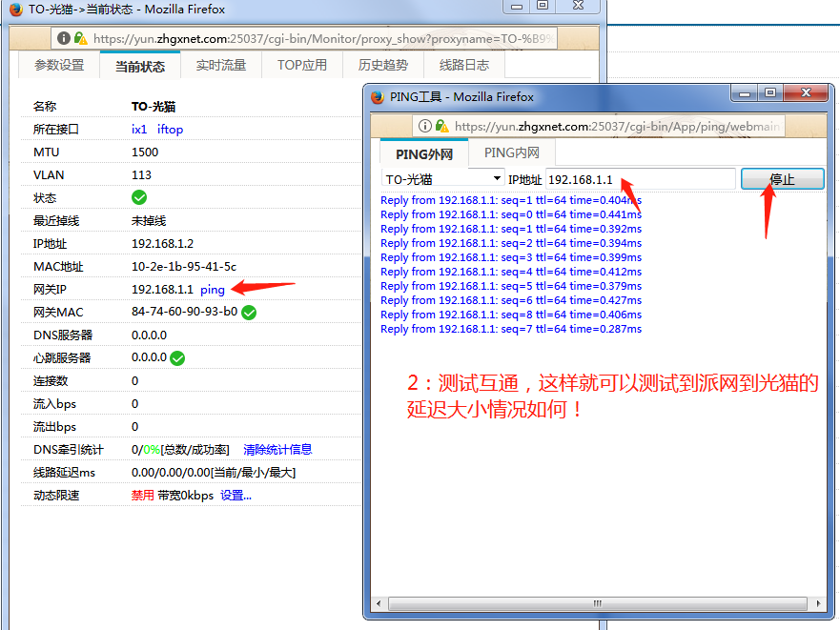The width and height of the screenshot is (840, 630).
Task: Open the 实时流量 tab
Action: tap(221, 66)
